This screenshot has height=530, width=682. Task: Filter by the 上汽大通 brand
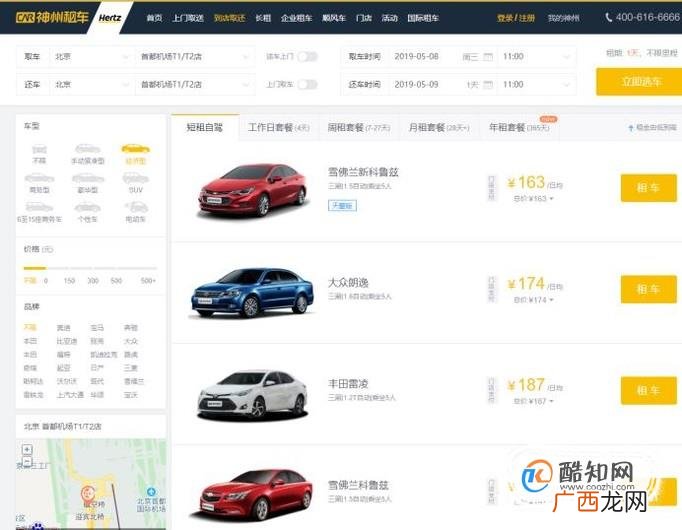(70, 395)
